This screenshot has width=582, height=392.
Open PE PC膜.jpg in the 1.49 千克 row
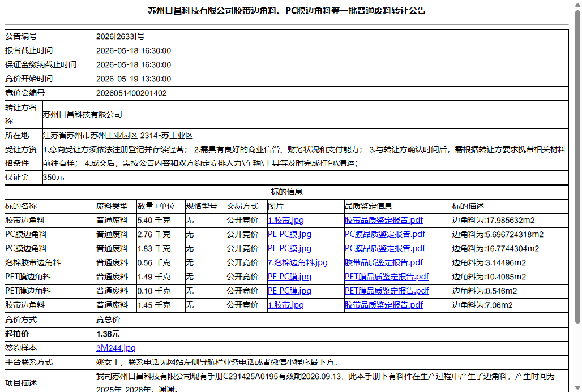click(289, 277)
